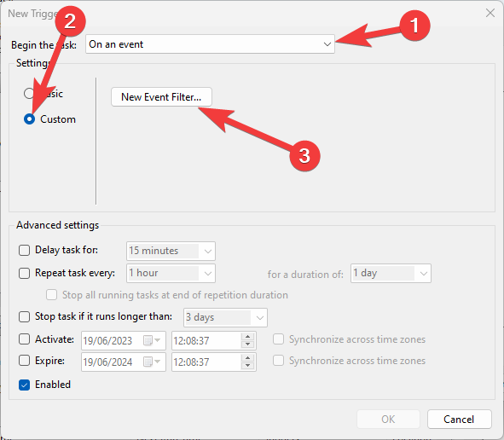Image resolution: width=504 pixels, height=440 pixels.
Task: Decrease the Expire time with down spinner
Action: (x=247, y=366)
